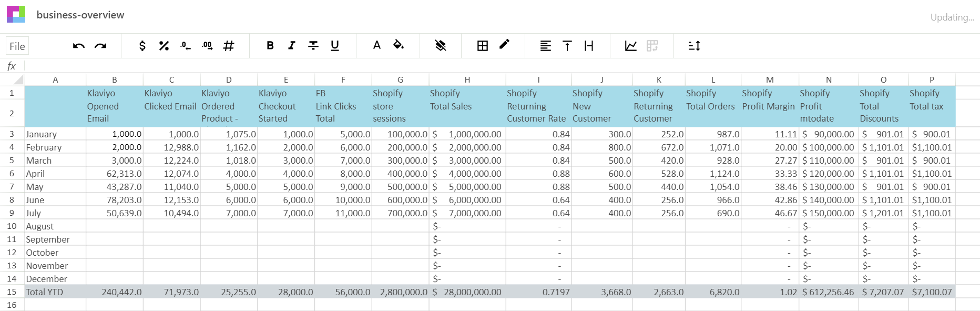Select column A header

(55, 79)
